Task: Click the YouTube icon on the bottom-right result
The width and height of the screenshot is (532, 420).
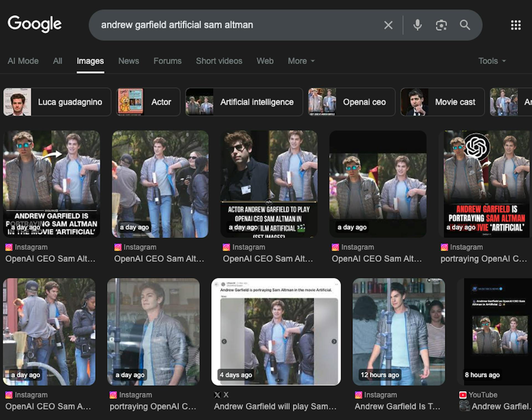Action: 463,395
